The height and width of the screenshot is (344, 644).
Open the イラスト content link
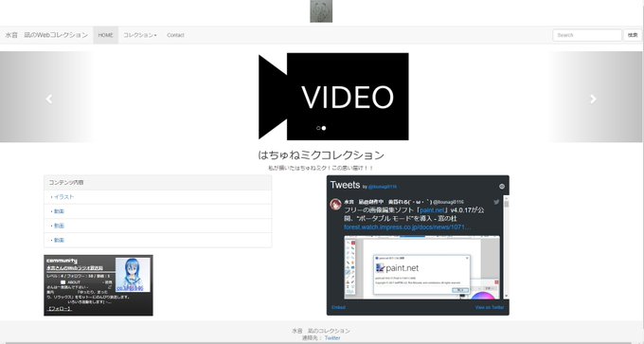click(64, 197)
